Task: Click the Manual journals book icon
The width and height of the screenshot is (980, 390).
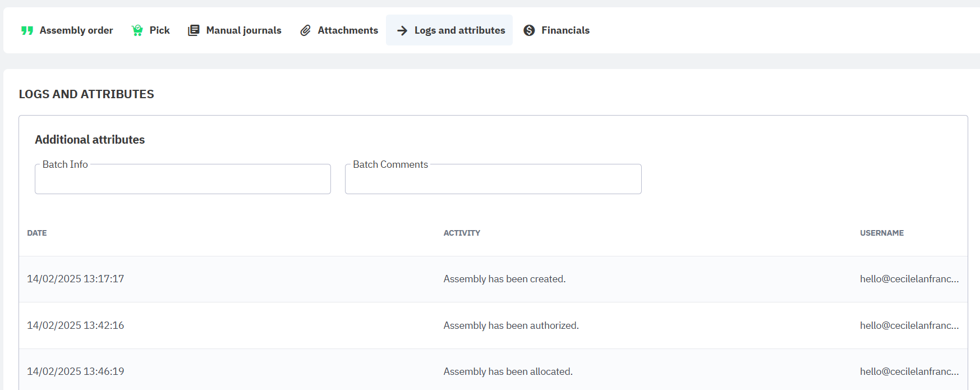Action: [194, 30]
